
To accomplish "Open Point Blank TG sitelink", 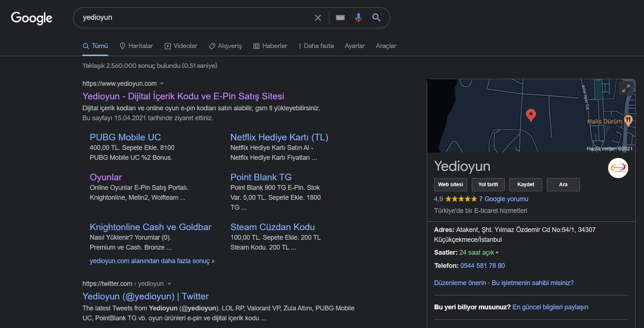I will coord(261,177).
